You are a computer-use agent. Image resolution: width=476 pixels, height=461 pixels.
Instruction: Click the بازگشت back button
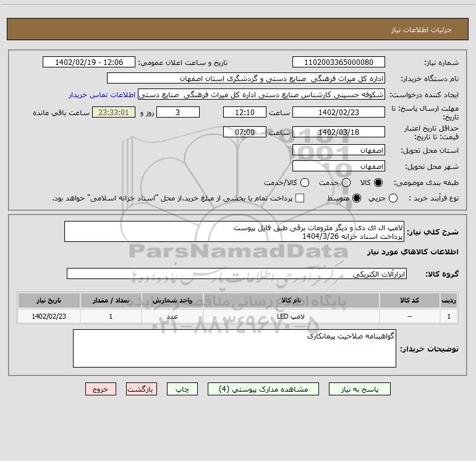142,389
